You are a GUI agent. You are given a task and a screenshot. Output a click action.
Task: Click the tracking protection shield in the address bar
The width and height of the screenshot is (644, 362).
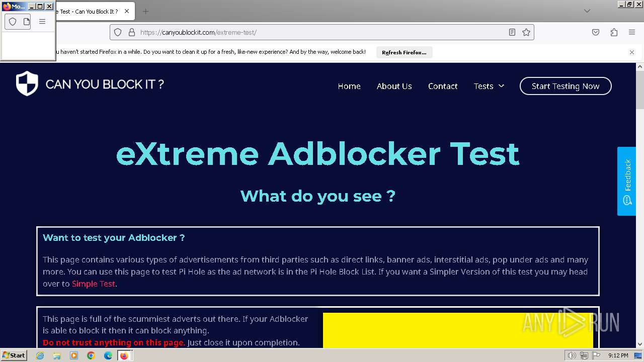[x=118, y=32]
